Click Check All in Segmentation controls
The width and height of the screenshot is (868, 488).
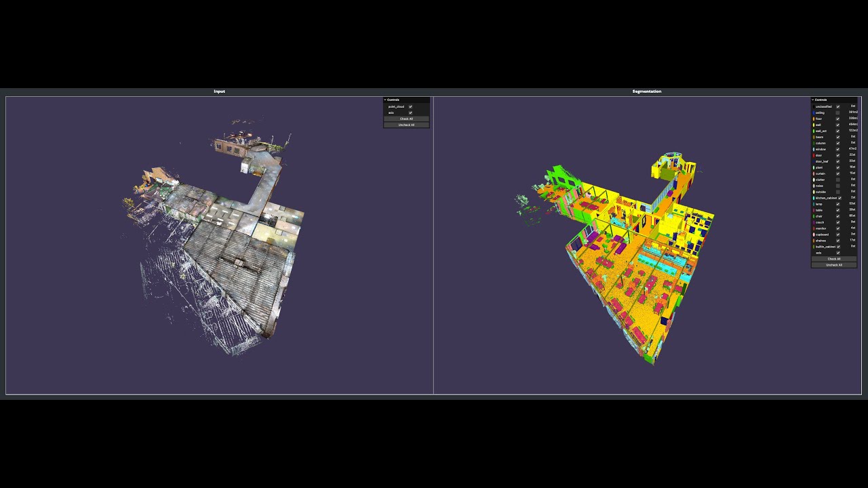point(834,258)
